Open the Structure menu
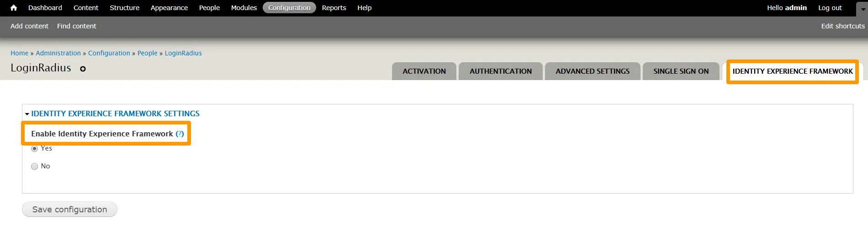 [x=125, y=8]
